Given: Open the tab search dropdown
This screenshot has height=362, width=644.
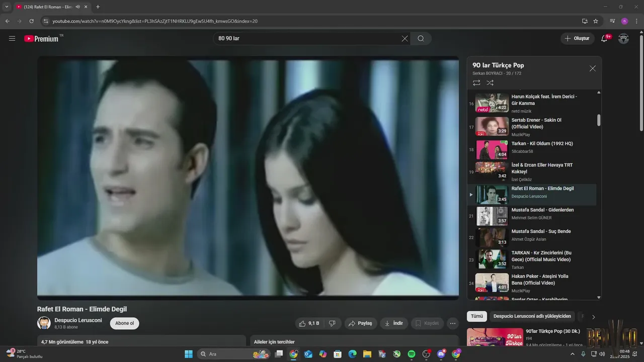Looking at the screenshot, I should [x=7, y=7].
